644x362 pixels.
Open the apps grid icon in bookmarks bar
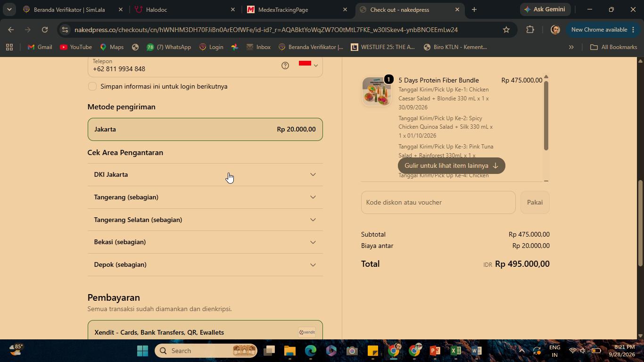pos(9,47)
